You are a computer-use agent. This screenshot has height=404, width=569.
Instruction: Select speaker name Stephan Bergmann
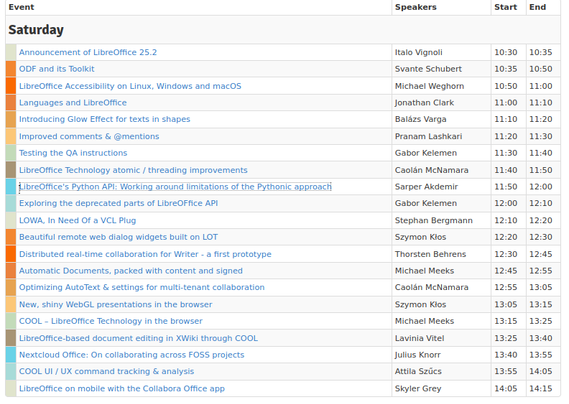tap(434, 220)
